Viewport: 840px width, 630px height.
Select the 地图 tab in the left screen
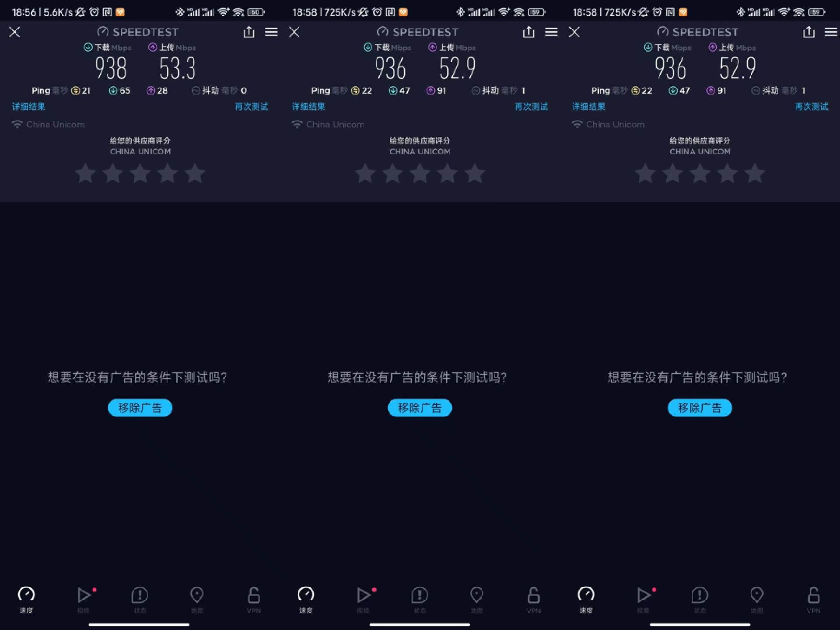click(x=197, y=600)
